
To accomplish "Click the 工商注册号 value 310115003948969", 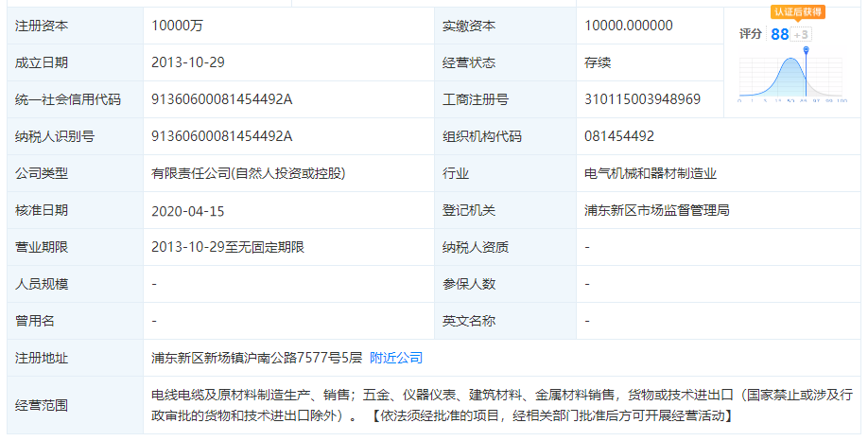I will (x=642, y=99).
